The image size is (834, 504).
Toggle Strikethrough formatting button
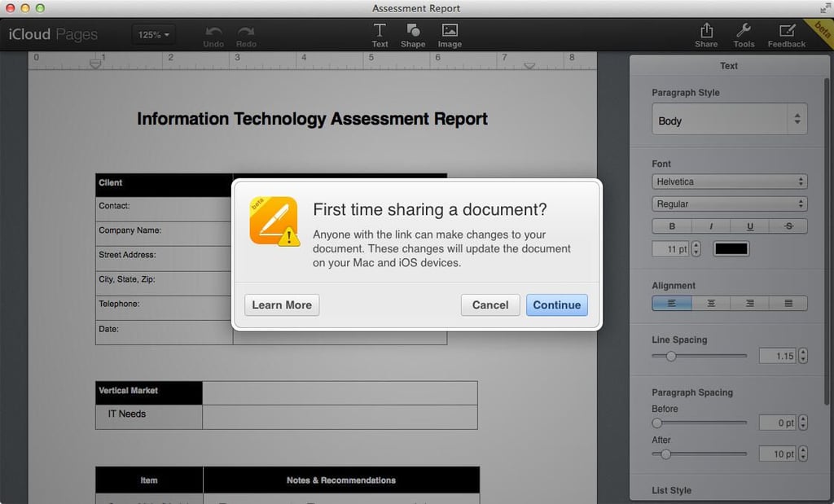point(788,226)
